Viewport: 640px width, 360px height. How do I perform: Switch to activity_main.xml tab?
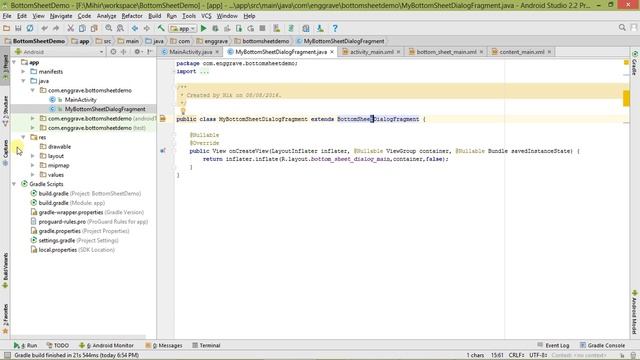tap(371, 52)
